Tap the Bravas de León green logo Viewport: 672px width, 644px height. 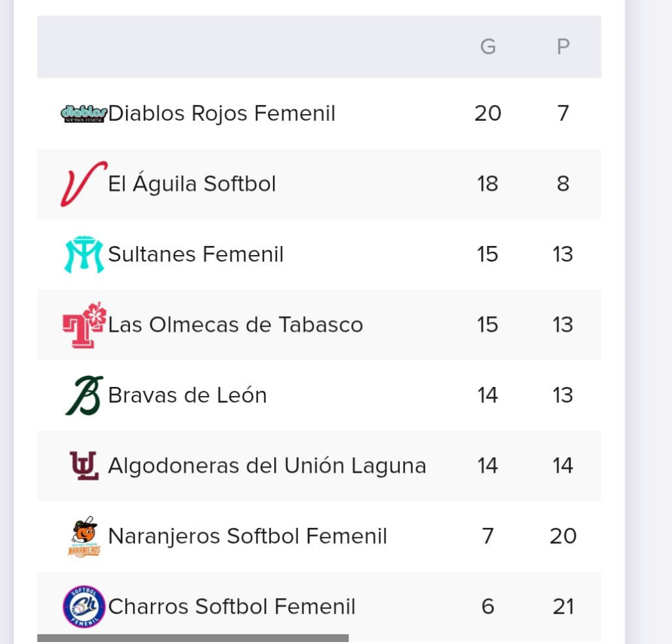point(84,395)
